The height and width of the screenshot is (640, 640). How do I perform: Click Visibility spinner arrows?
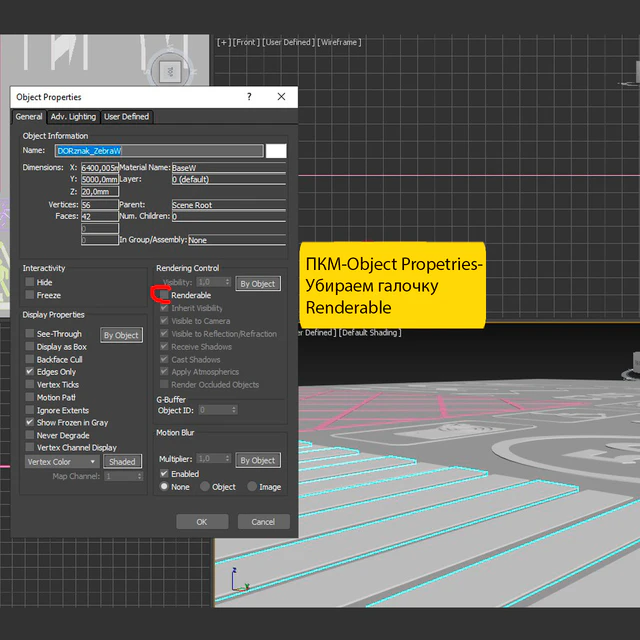[x=228, y=282]
